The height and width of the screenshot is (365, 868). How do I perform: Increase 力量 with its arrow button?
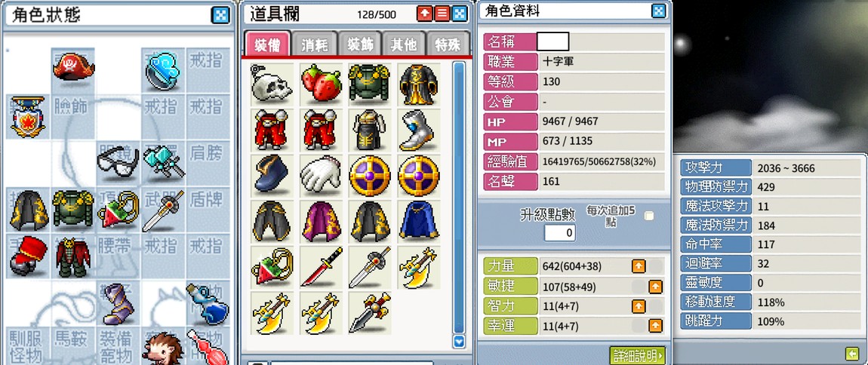click(639, 266)
